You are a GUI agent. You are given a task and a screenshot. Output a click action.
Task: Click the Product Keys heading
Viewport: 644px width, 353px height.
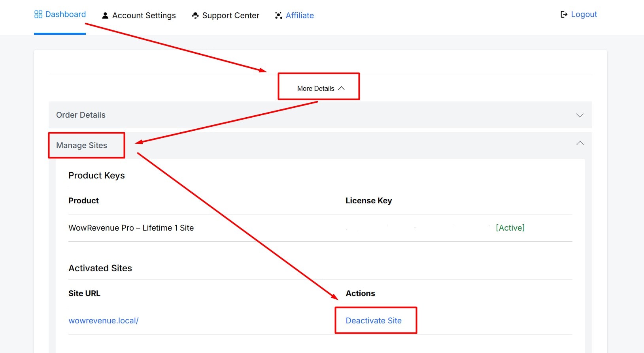[96, 175]
